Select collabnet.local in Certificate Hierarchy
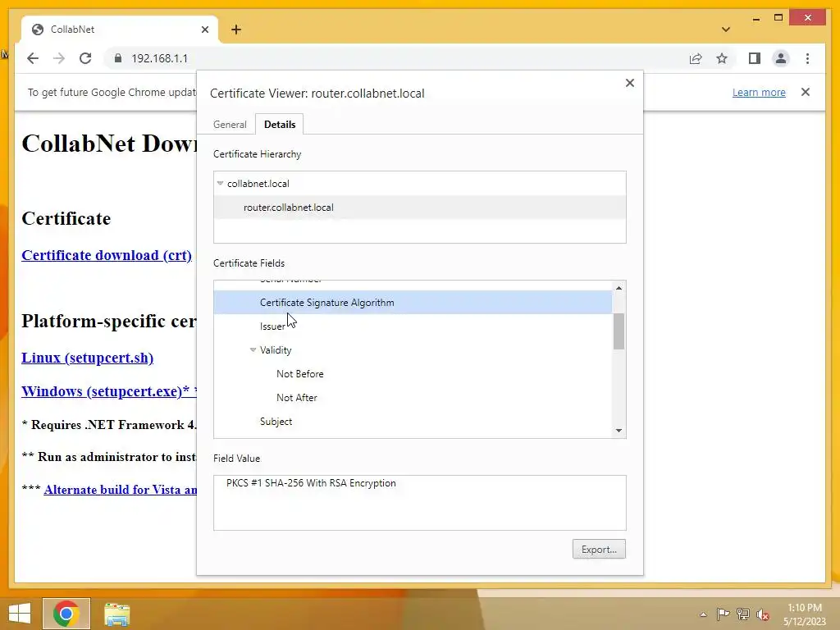840x630 pixels. pos(419,183)
